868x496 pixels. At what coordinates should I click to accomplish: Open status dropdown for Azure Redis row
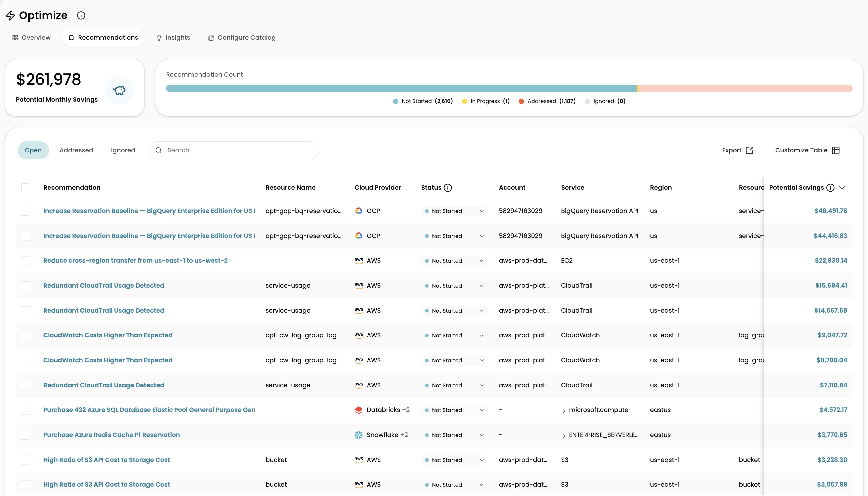tap(454, 435)
